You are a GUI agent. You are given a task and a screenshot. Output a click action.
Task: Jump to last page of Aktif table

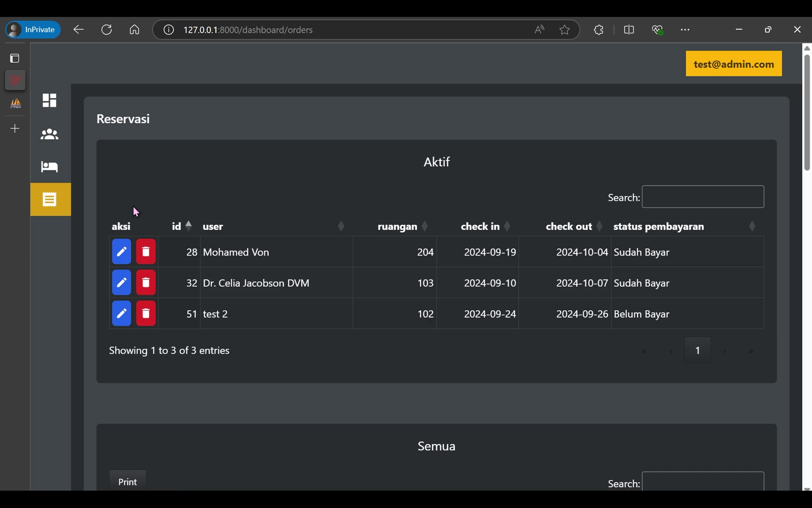751,351
